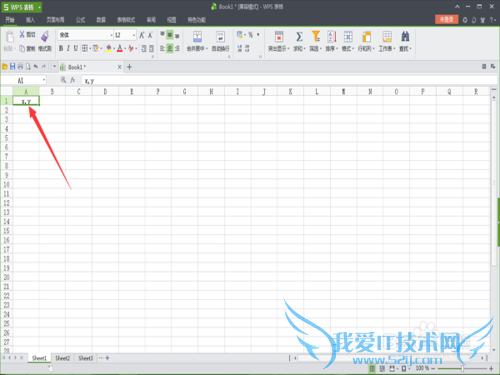Select the Format Painter brush
The width and height of the screenshot is (500, 375).
(x=45, y=37)
